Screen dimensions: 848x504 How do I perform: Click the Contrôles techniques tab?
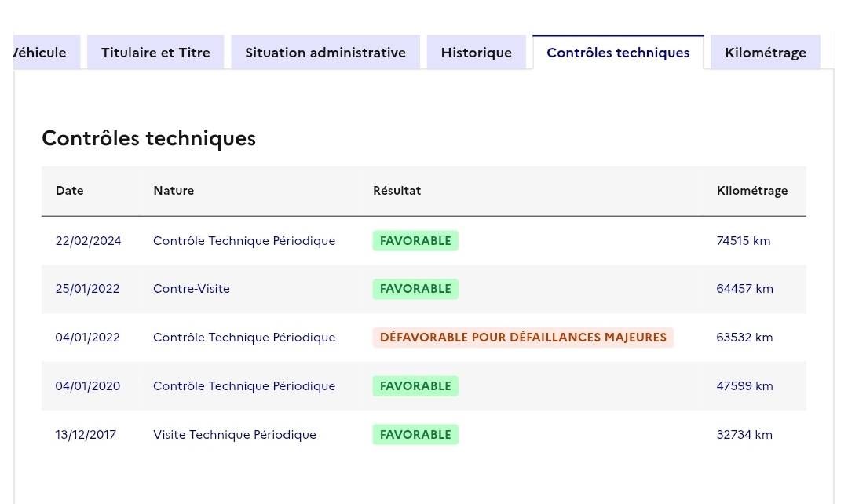(x=618, y=53)
